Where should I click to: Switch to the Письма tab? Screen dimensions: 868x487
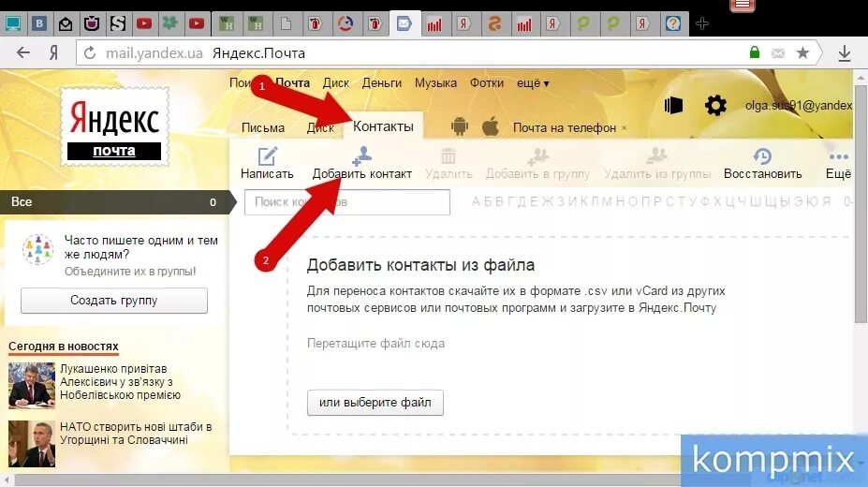pyautogui.click(x=263, y=127)
